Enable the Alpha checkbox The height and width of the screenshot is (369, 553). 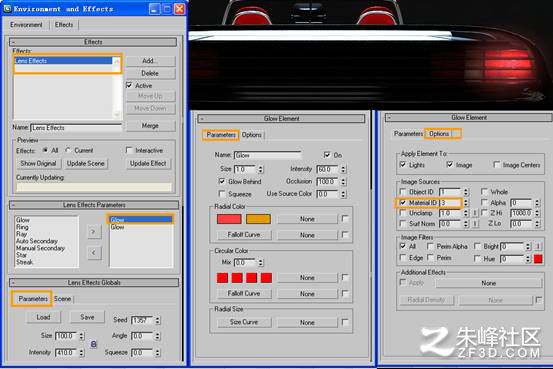click(485, 203)
